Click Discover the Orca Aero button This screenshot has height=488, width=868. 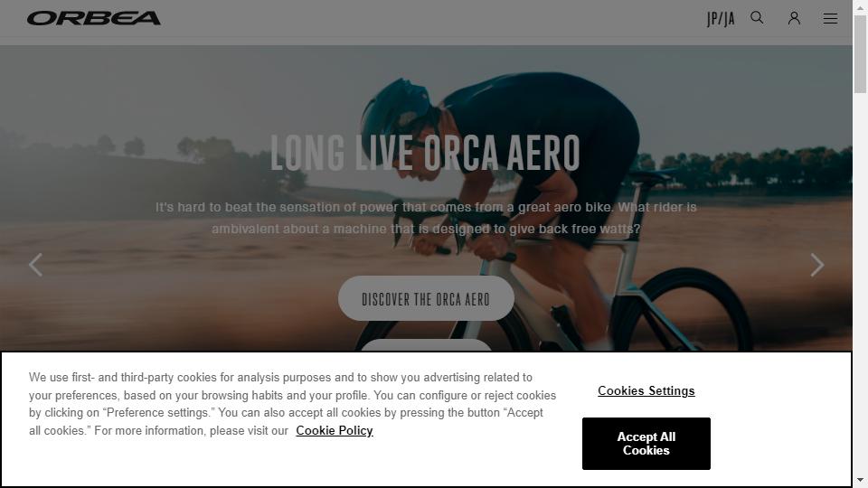point(426,299)
